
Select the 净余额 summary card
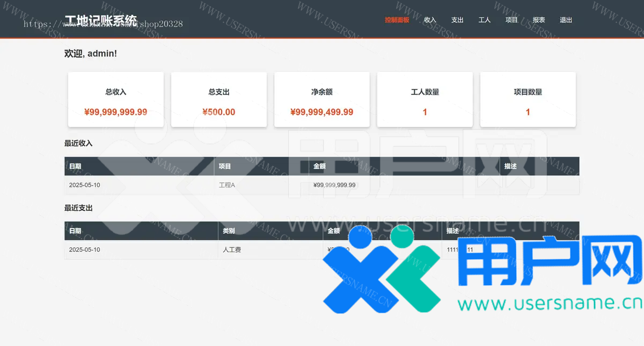click(322, 100)
